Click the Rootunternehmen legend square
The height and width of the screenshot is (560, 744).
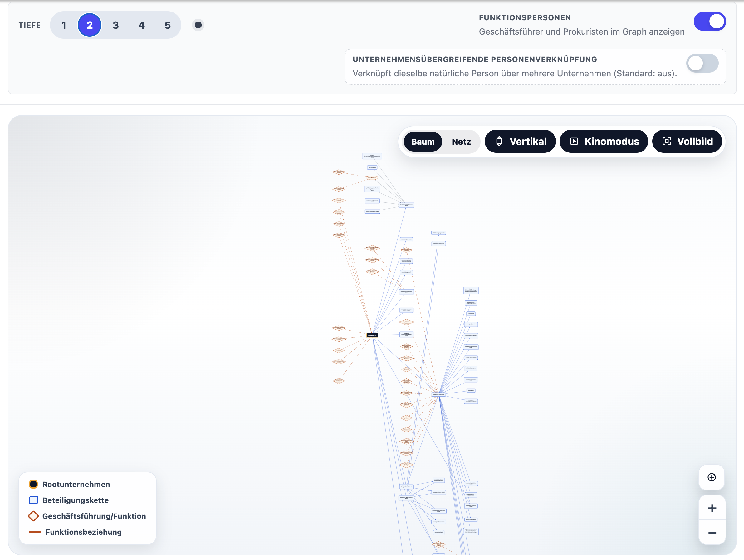pos(34,484)
